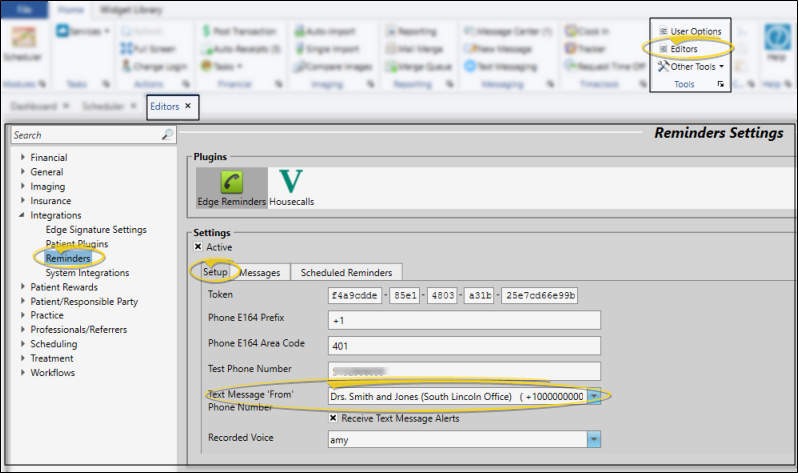This screenshot has height=473, width=799.
Task: Click the Scheduler icon in the ribbon
Action: click(x=16, y=43)
